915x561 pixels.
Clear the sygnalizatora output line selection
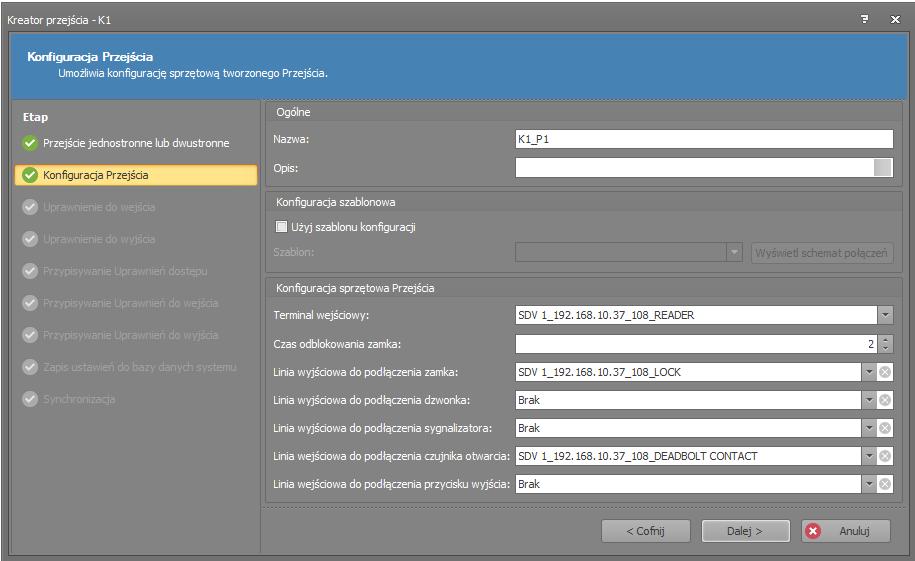[x=885, y=428]
